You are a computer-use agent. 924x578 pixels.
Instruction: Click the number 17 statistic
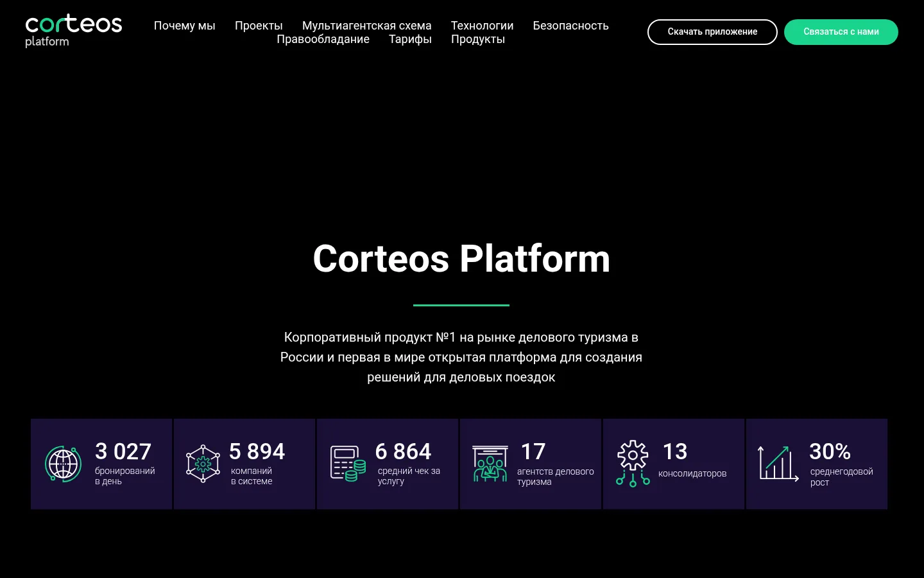[533, 451]
